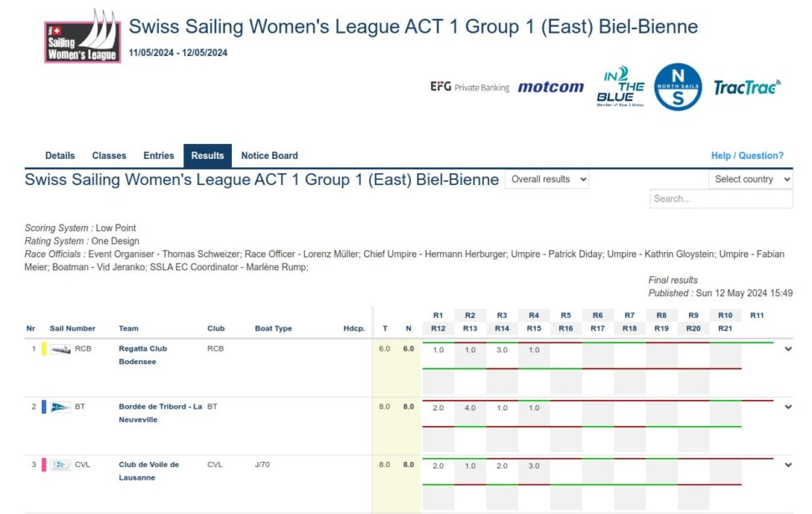Open the Overall results dropdown
812x514 pixels.
click(547, 179)
